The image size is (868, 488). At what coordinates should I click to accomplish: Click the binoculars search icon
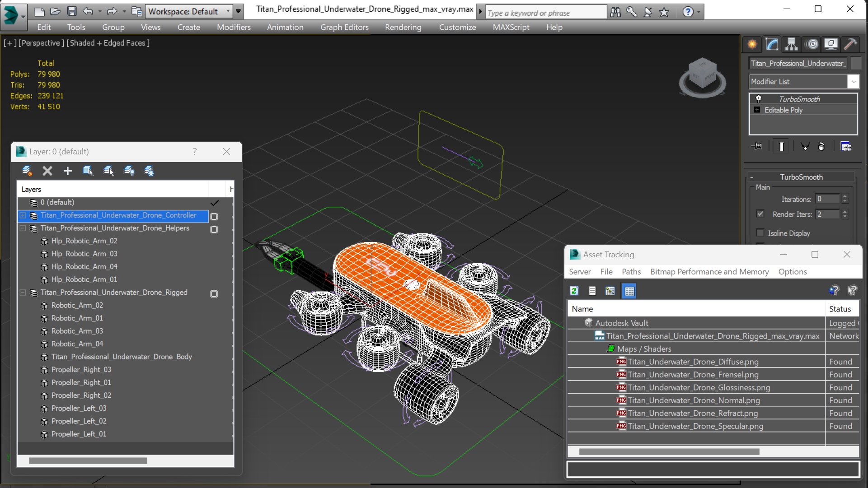tap(615, 12)
